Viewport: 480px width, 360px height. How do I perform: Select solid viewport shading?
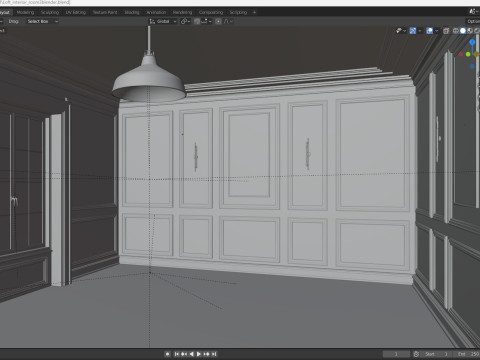pyautogui.click(x=463, y=31)
